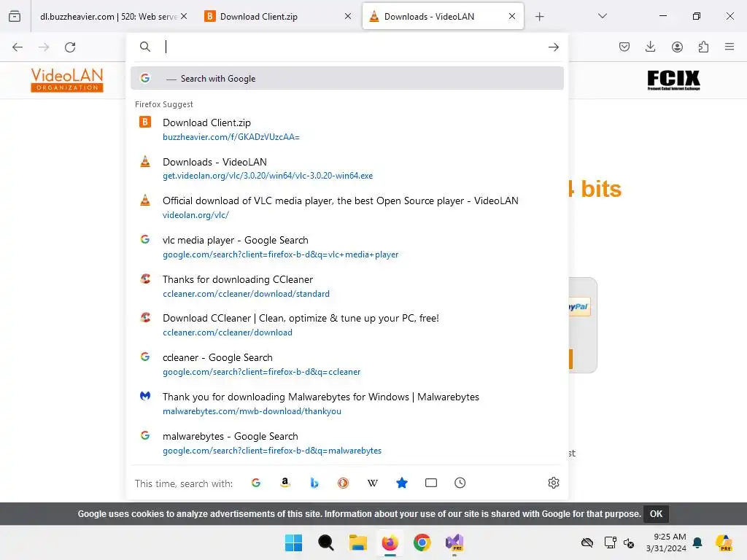This screenshot has height=560, width=747.
Task: Open the Firefox downloads panel
Action: tap(650, 47)
